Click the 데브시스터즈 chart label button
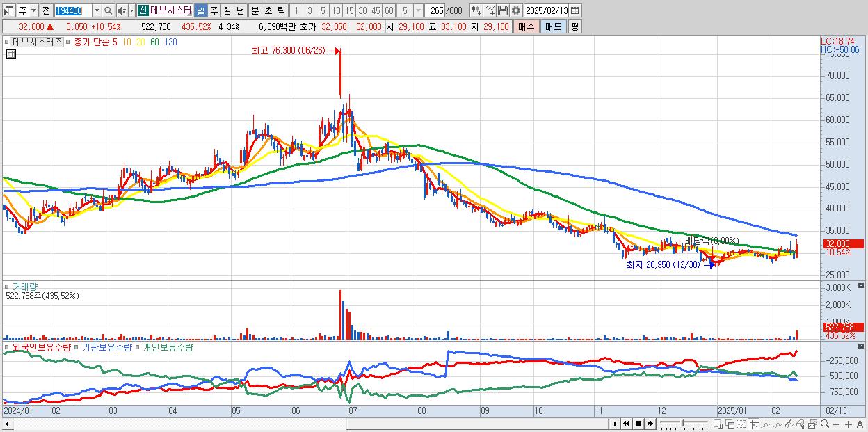The height and width of the screenshot is (432, 868). (38, 42)
